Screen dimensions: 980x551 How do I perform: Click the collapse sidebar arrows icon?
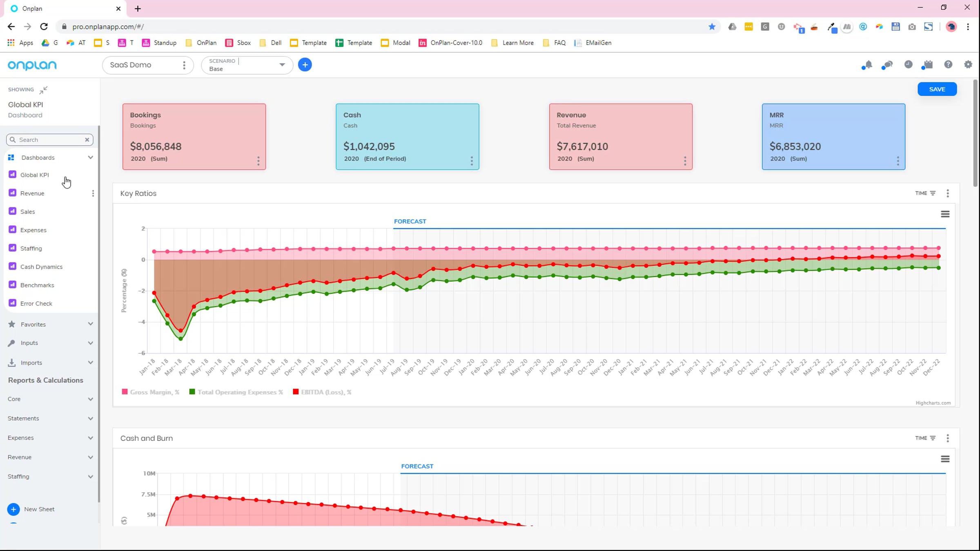(x=44, y=90)
